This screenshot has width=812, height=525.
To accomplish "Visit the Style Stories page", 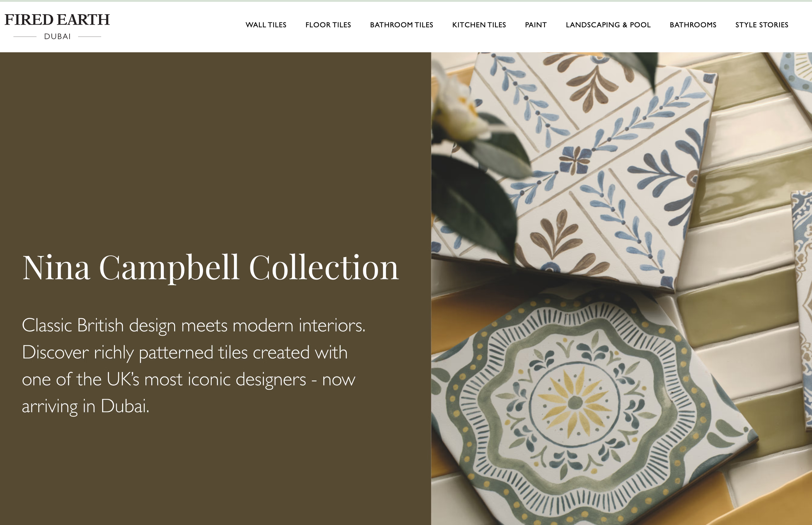I will click(x=762, y=25).
